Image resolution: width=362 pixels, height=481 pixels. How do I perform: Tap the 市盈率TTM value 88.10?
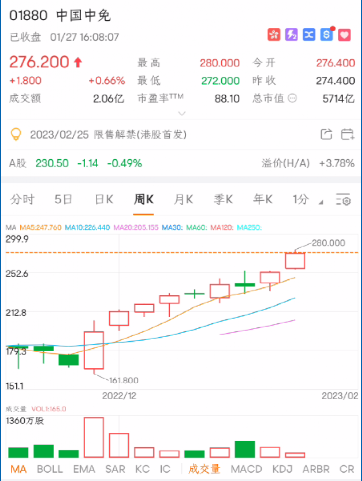(227, 99)
